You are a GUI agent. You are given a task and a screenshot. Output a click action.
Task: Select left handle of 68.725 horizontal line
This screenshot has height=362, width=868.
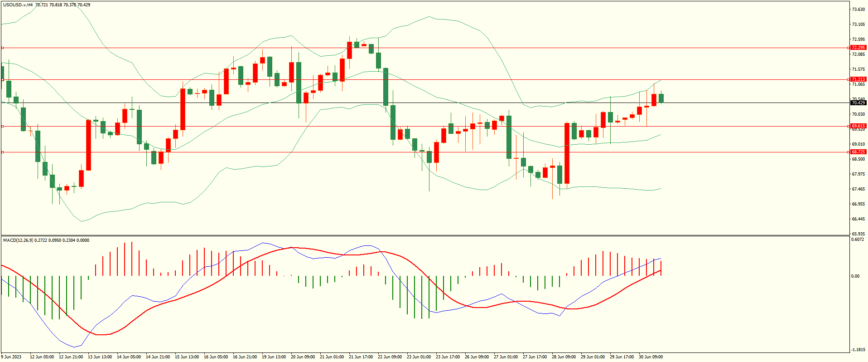[x=2, y=152]
